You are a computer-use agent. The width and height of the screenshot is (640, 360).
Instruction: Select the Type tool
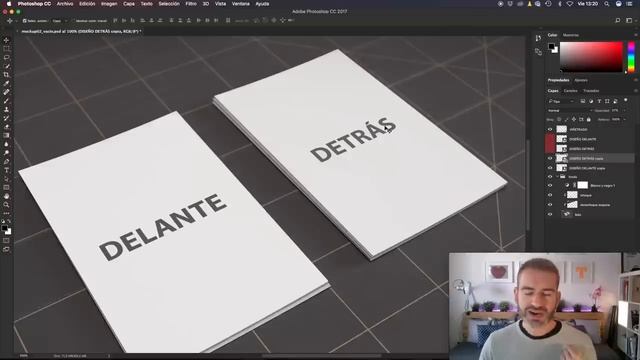[6, 170]
